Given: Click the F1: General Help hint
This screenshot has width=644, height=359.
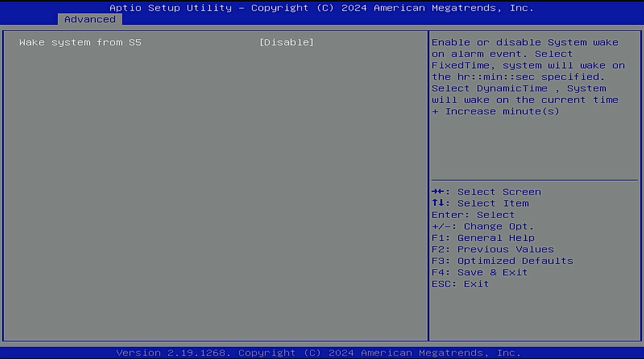Looking at the screenshot, I should (x=483, y=238).
